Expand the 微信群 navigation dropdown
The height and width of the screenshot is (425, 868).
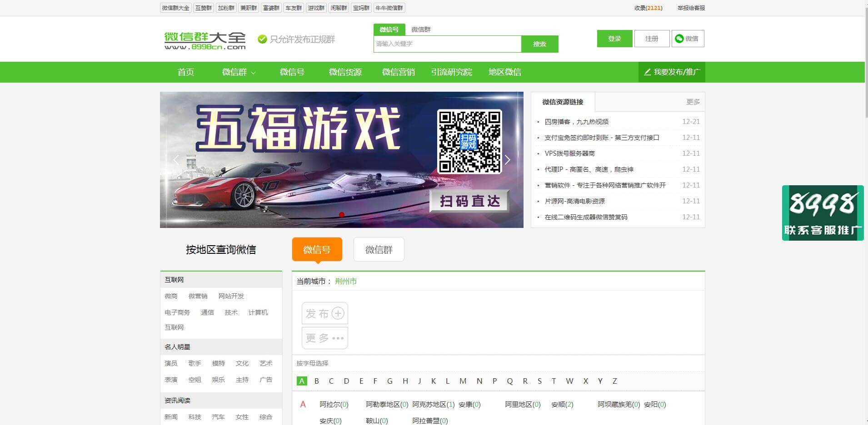click(239, 72)
